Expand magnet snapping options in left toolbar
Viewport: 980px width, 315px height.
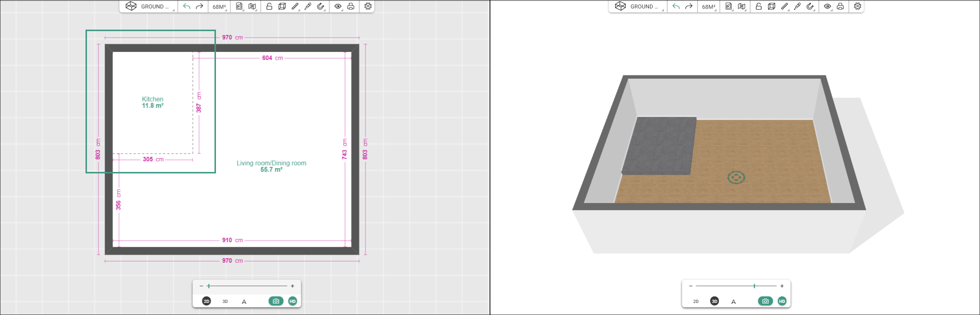321,7
